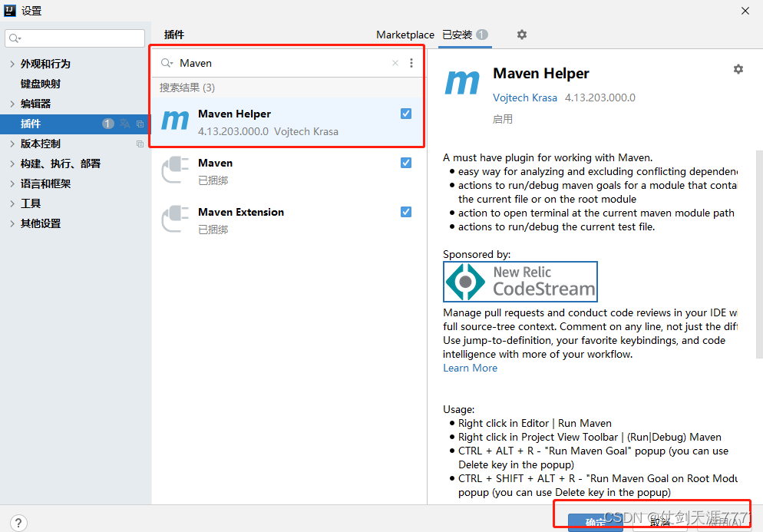Image resolution: width=763 pixels, height=532 pixels.
Task: Open the plugins gear menu beside 已安装 tab
Action: 522,35
